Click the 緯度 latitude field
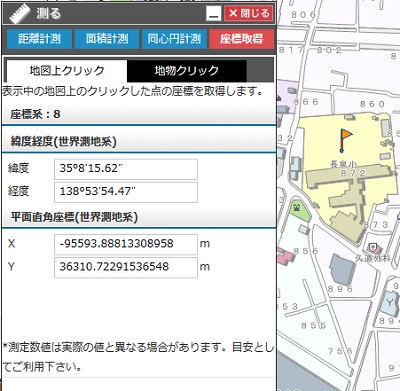 126,169
